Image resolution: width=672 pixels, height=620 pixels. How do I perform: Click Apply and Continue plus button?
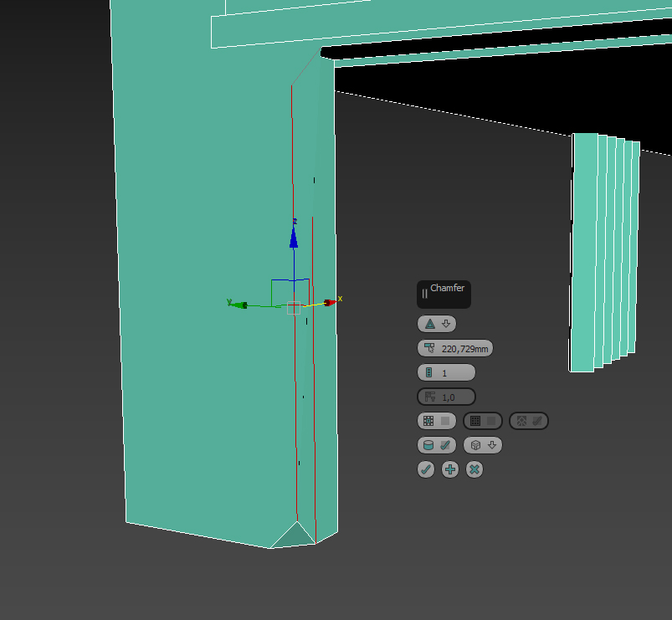(x=450, y=469)
